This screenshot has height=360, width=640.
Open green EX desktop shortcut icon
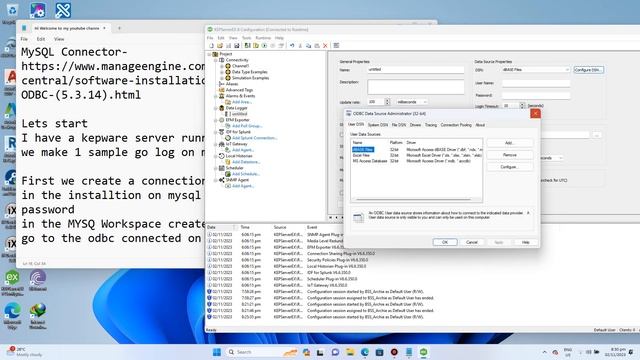click(x=12, y=282)
